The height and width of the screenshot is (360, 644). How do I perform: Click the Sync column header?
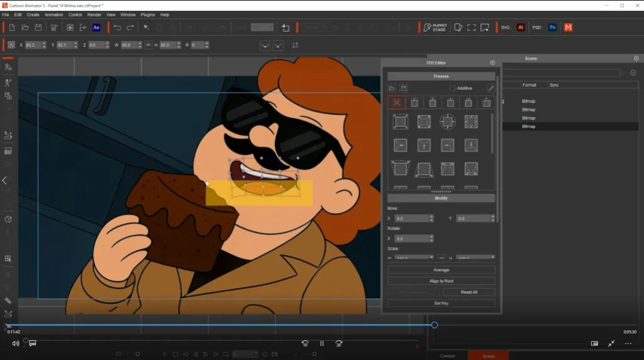554,85
